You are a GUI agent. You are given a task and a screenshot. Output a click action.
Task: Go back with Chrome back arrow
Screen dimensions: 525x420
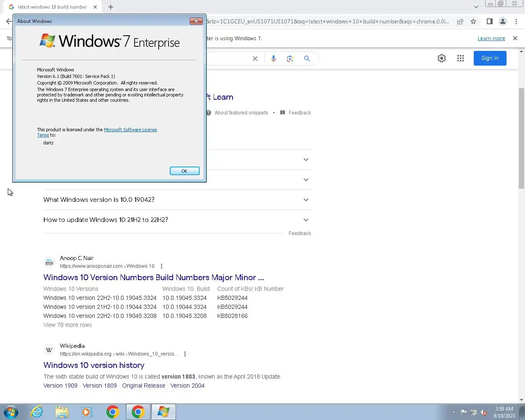pyautogui.click(x=9, y=21)
